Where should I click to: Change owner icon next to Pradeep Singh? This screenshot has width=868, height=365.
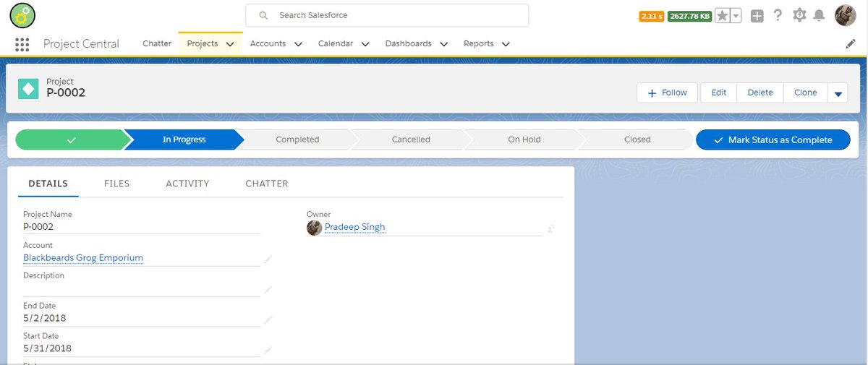[550, 228]
